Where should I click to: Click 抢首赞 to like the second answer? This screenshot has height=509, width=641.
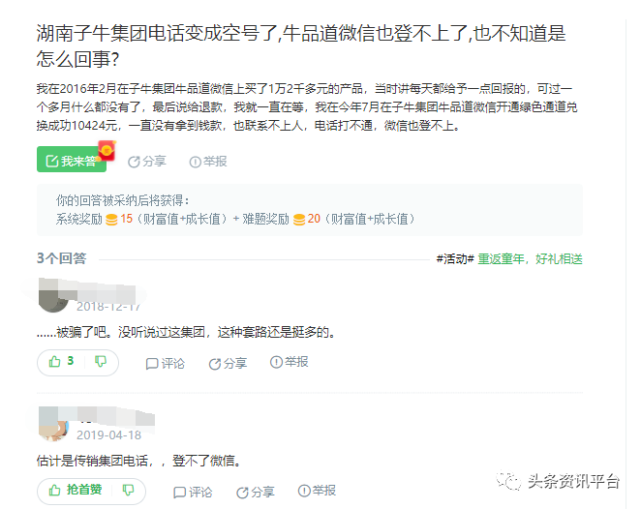75,490
